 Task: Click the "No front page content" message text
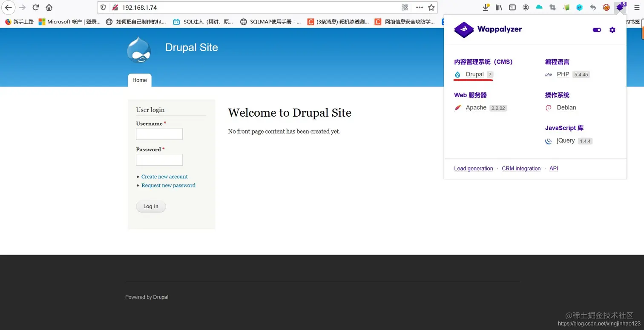click(284, 132)
